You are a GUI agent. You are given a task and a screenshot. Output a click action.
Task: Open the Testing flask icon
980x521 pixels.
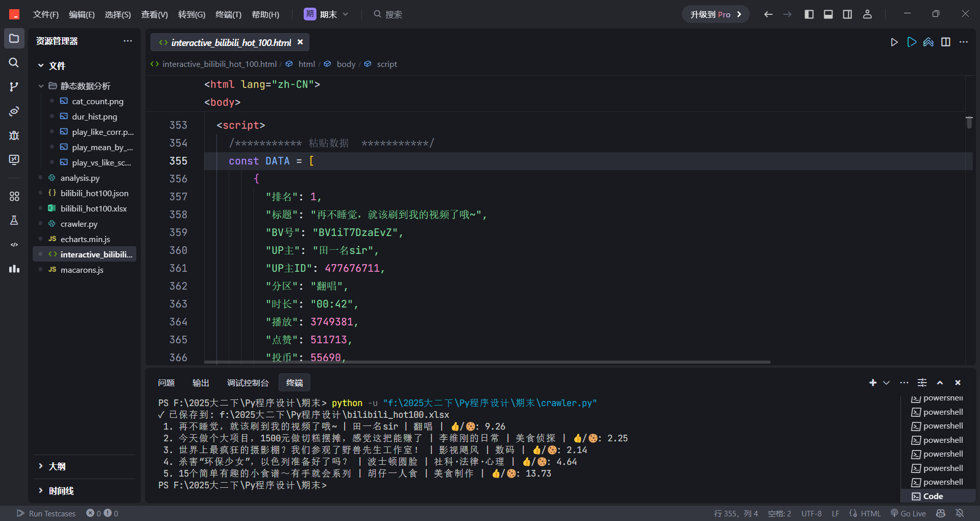(x=14, y=220)
